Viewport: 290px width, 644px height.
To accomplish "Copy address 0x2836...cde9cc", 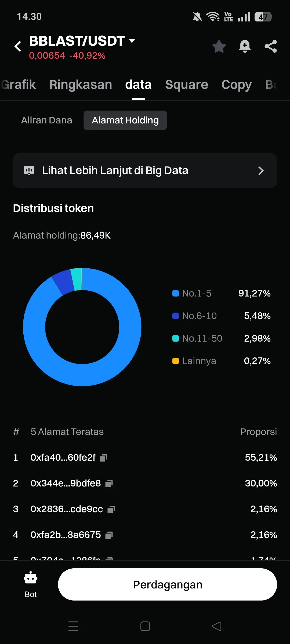I will 111,509.
